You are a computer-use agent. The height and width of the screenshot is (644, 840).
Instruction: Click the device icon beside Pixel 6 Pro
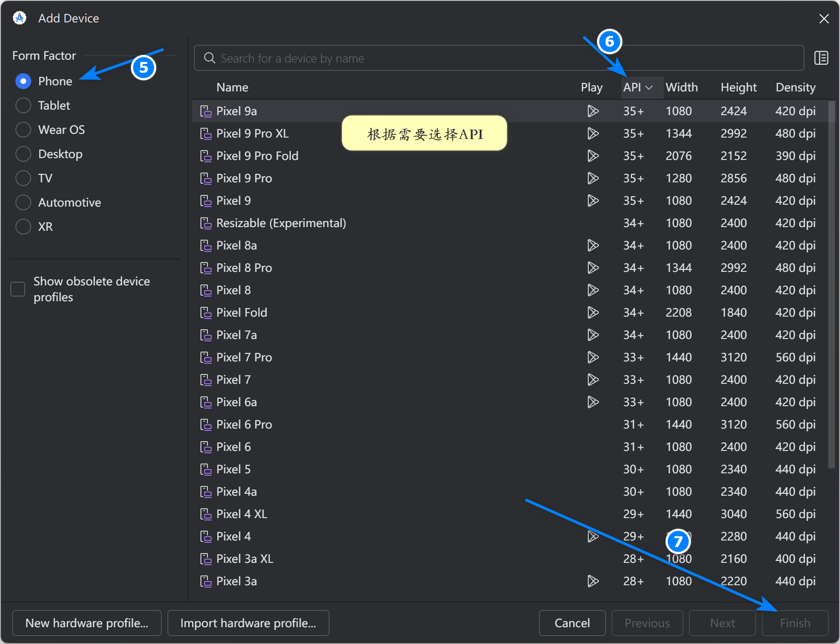coord(206,424)
